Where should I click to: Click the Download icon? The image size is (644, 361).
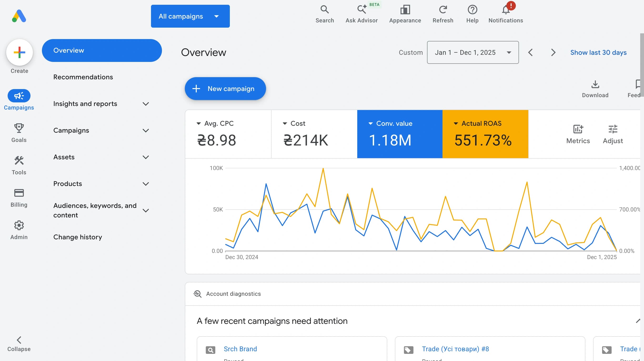pyautogui.click(x=595, y=84)
